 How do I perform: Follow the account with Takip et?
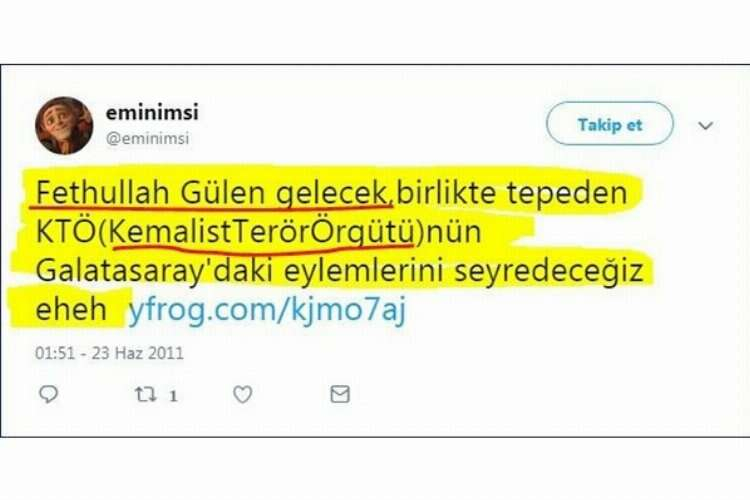coord(610,124)
